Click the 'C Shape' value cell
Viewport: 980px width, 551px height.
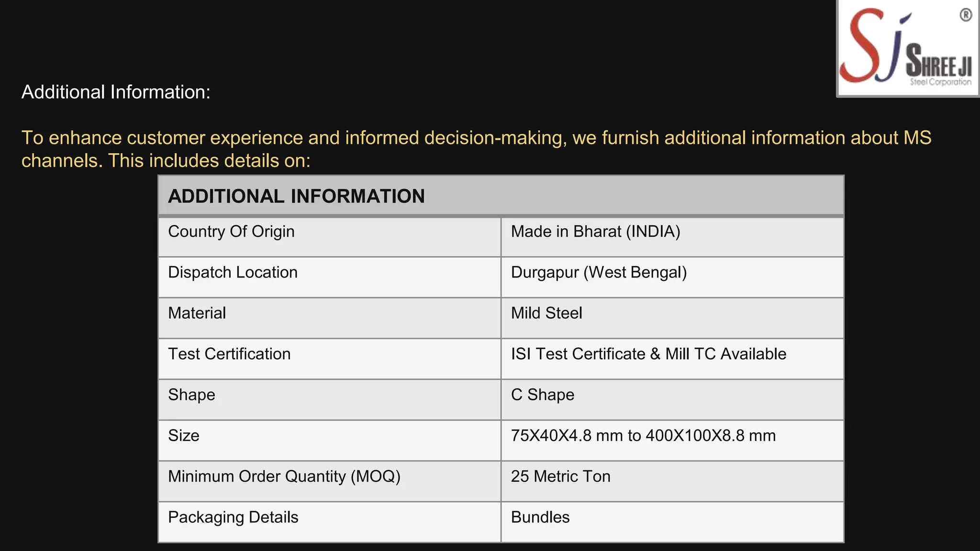click(x=542, y=395)
